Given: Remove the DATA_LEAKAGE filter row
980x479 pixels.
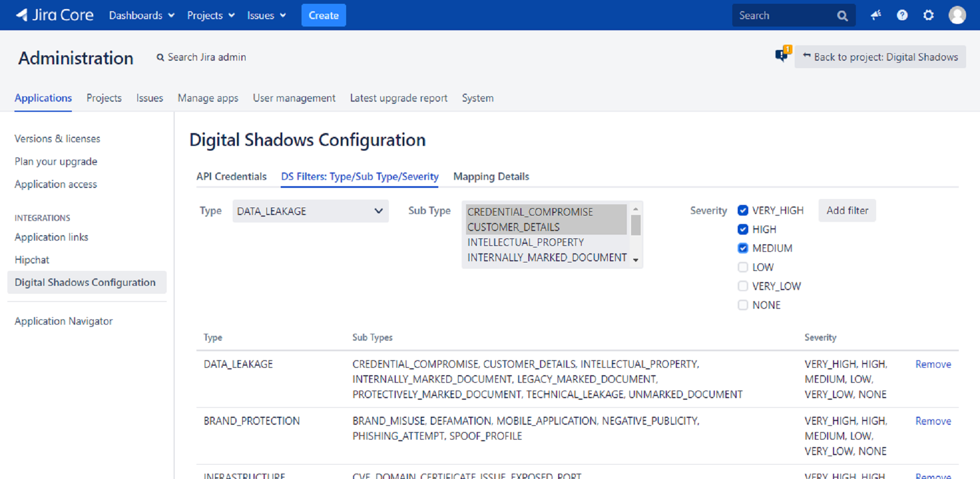Looking at the screenshot, I should point(933,365).
